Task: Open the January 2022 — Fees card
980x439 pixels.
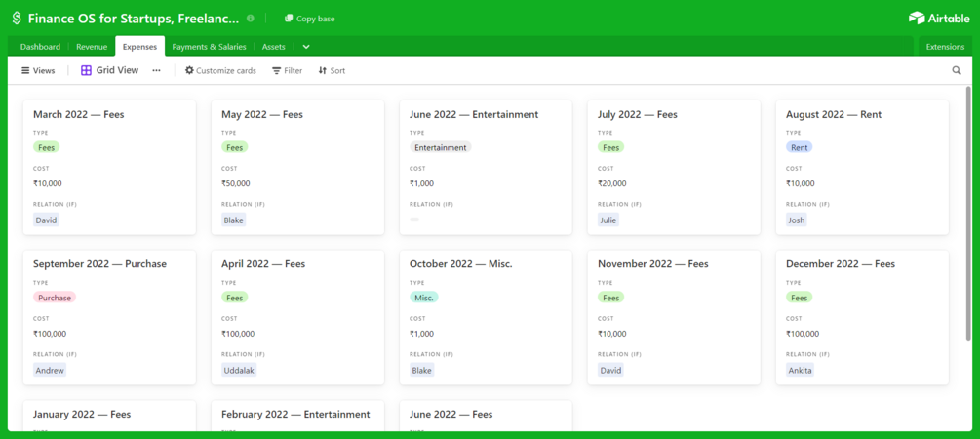Action: pyautogui.click(x=109, y=416)
